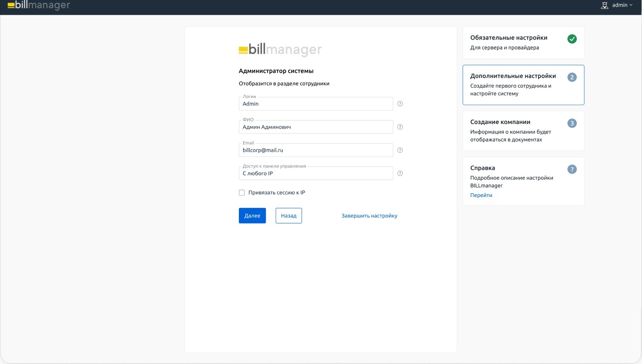Click the Привязать сессию к IP label
This screenshot has height=364, width=642.
coord(277,192)
